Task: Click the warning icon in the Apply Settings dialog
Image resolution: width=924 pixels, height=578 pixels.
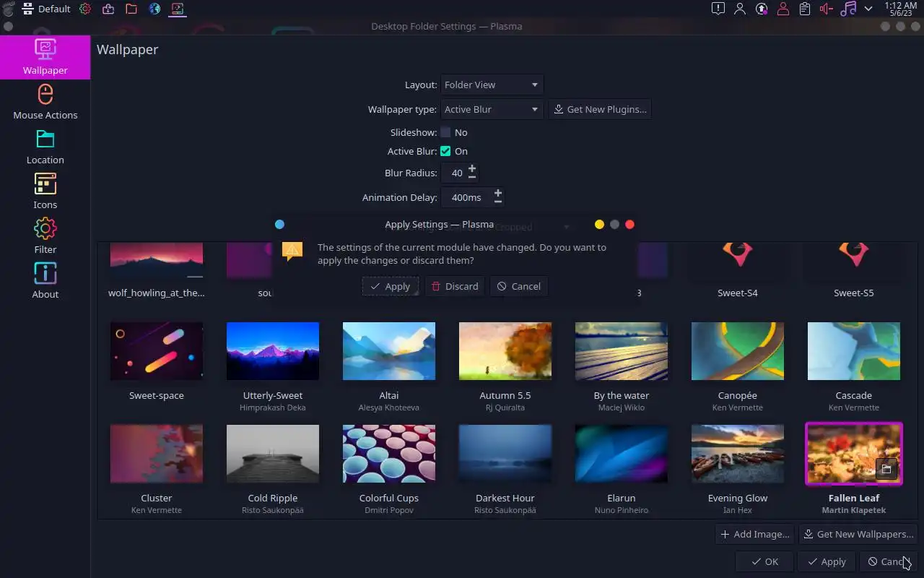Action: click(292, 251)
